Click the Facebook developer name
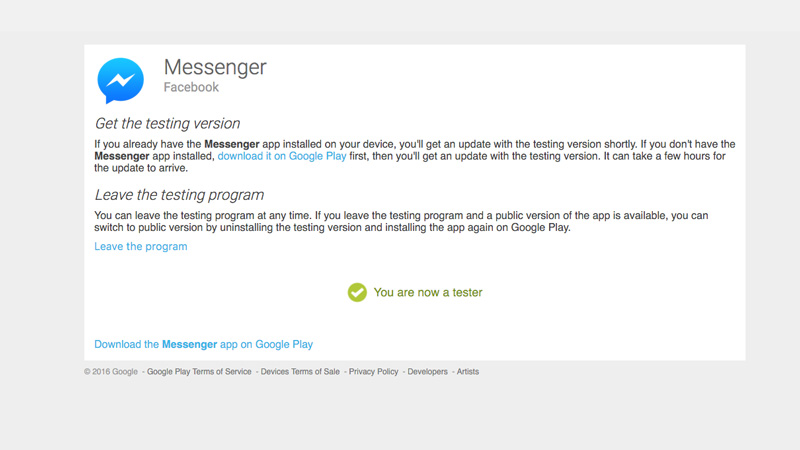 [x=191, y=88]
